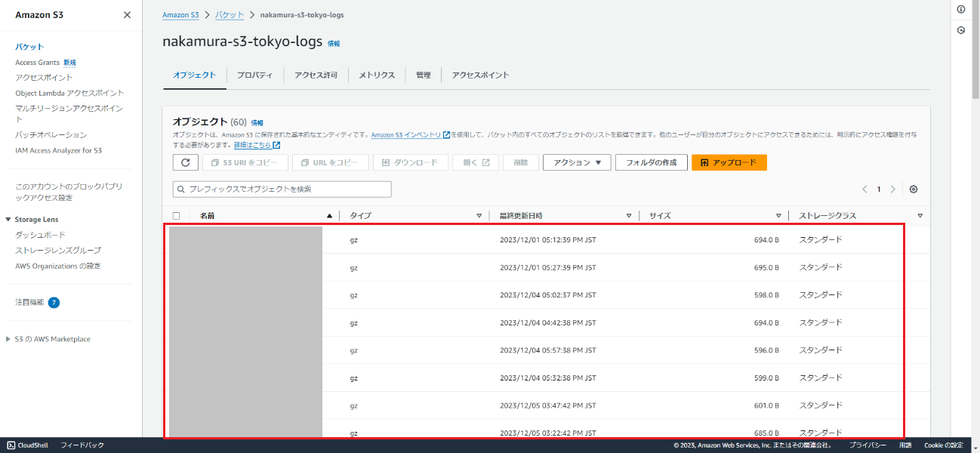980x453 pixels.
Task: Open 注目機能 with badge 7
Action: coord(37,302)
